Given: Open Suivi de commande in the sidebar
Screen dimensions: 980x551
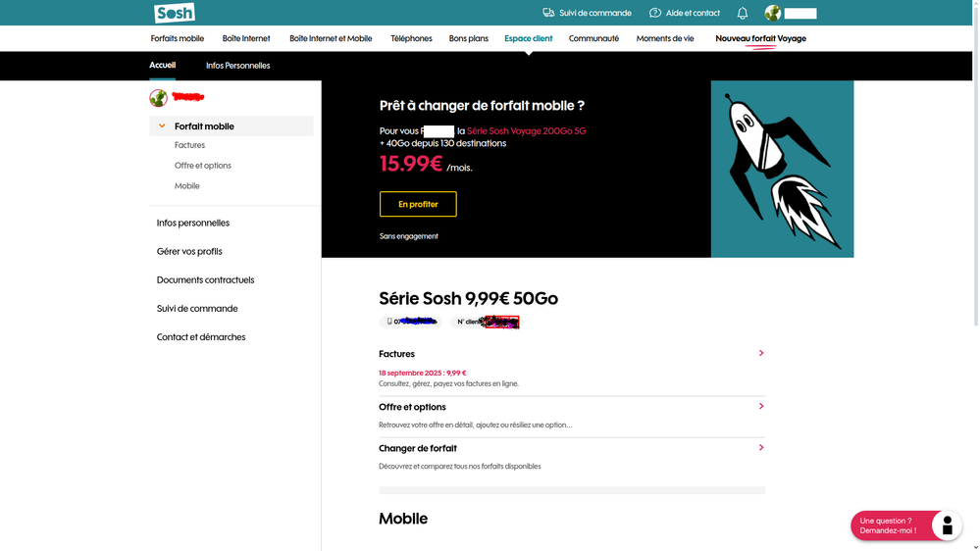Looking at the screenshot, I should [x=197, y=309].
